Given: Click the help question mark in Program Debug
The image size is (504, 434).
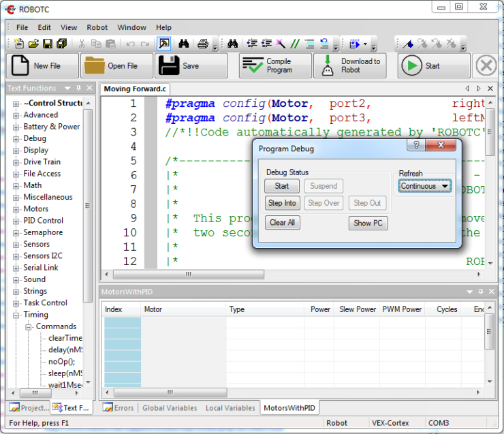Looking at the screenshot, I should (416, 146).
